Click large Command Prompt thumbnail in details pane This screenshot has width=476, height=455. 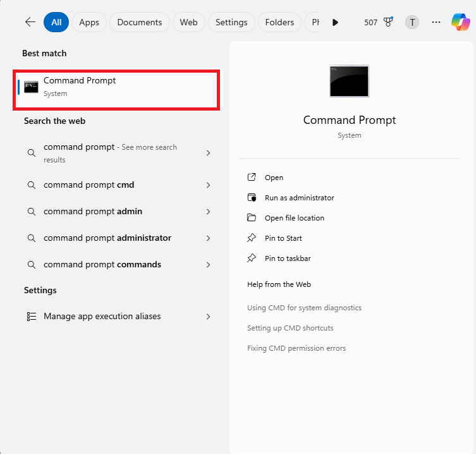tap(349, 81)
